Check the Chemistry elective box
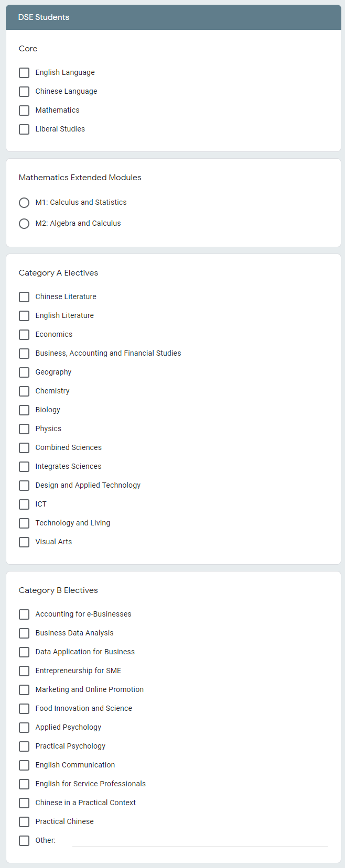Viewport: 345px width, 868px height. click(x=24, y=391)
